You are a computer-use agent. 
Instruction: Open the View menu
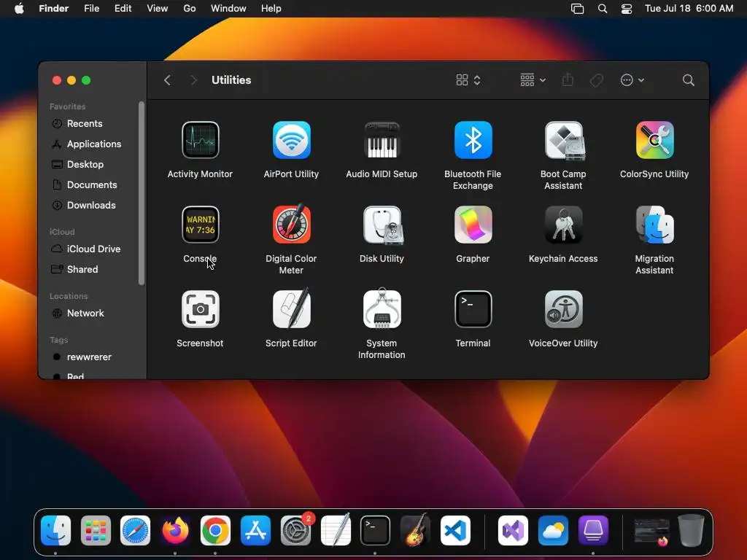point(158,9)
